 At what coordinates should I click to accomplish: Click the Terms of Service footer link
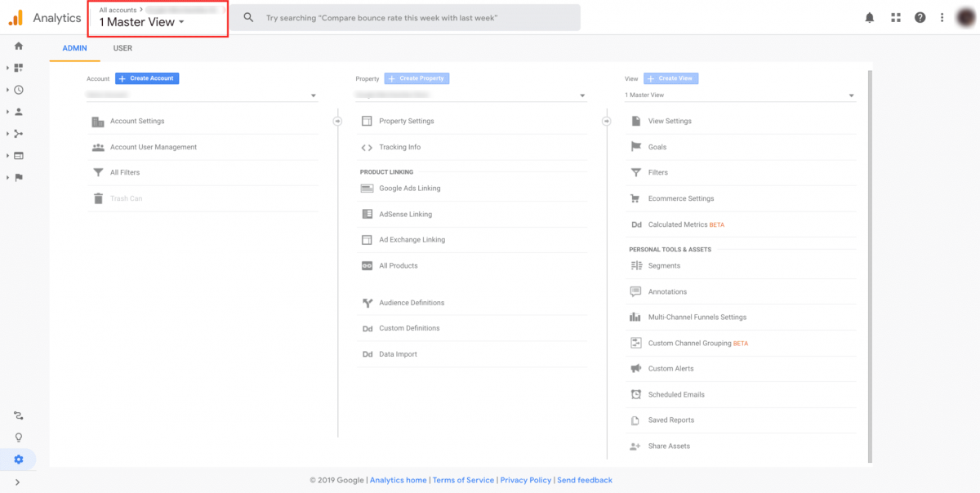(x=463, y=480)
